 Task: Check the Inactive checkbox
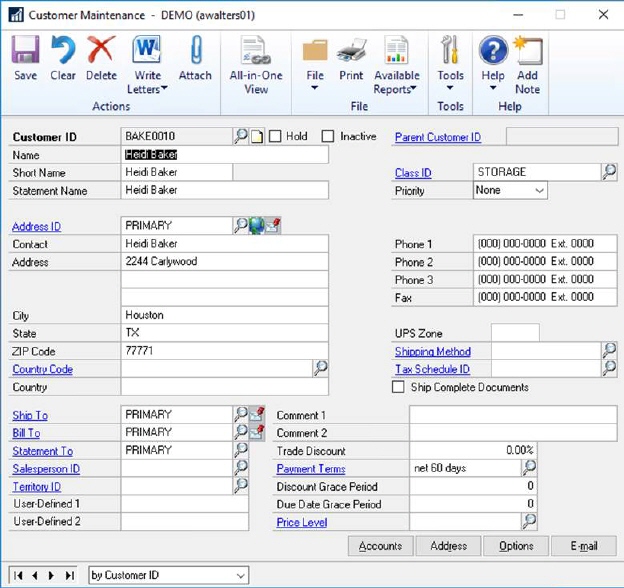point(328,136)
